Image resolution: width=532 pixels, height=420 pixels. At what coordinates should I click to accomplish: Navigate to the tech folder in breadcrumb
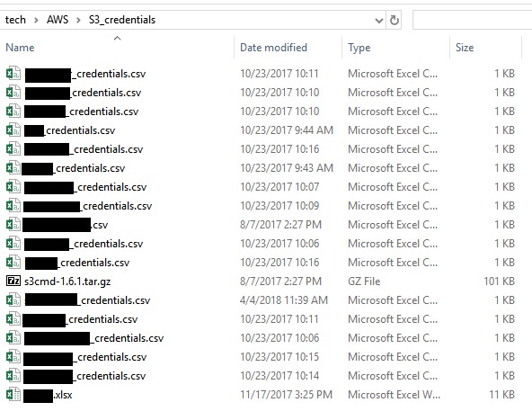[x=15, y=20]
